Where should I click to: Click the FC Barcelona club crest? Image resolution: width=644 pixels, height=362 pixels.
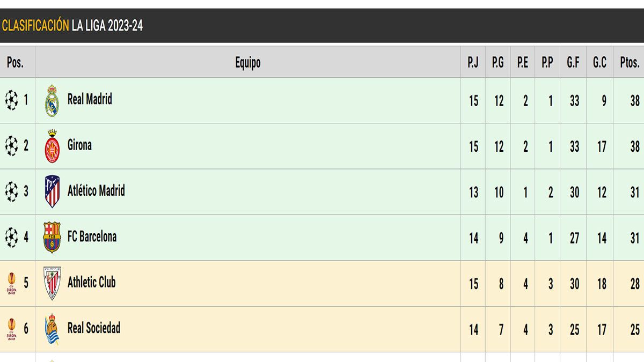click(x=52, y=237)
